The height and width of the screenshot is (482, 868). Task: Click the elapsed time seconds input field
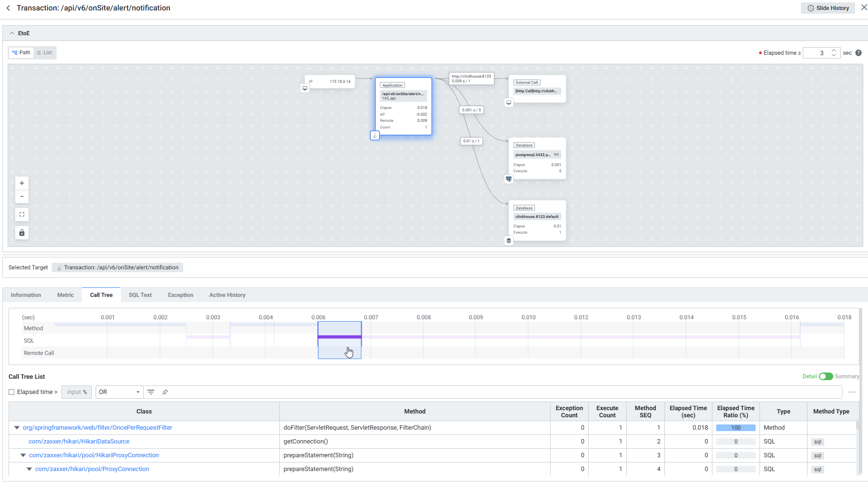point(816,53)
